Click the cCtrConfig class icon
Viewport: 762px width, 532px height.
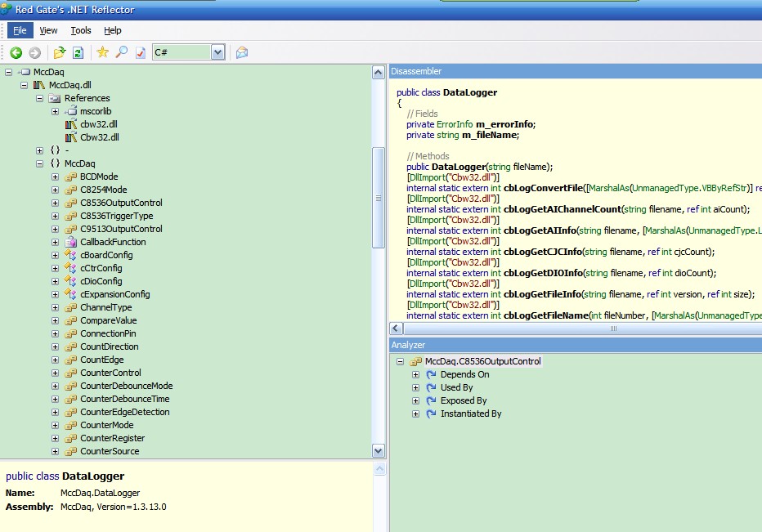(x=71, y=268)
